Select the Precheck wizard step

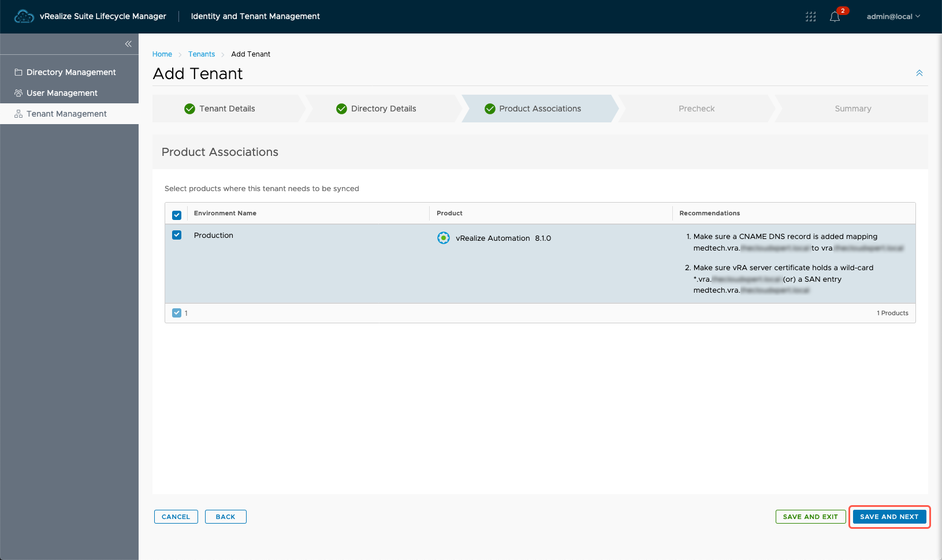pos(696,109)
